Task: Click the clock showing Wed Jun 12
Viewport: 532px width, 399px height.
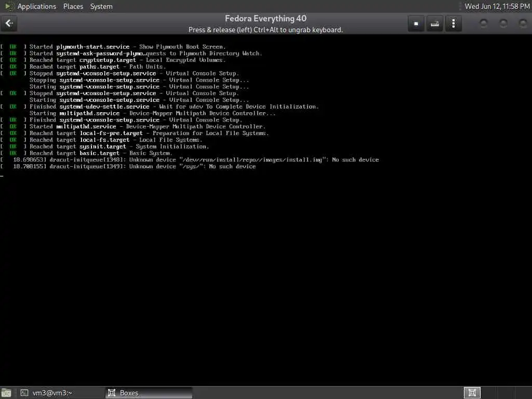Action: pos(497,6)
